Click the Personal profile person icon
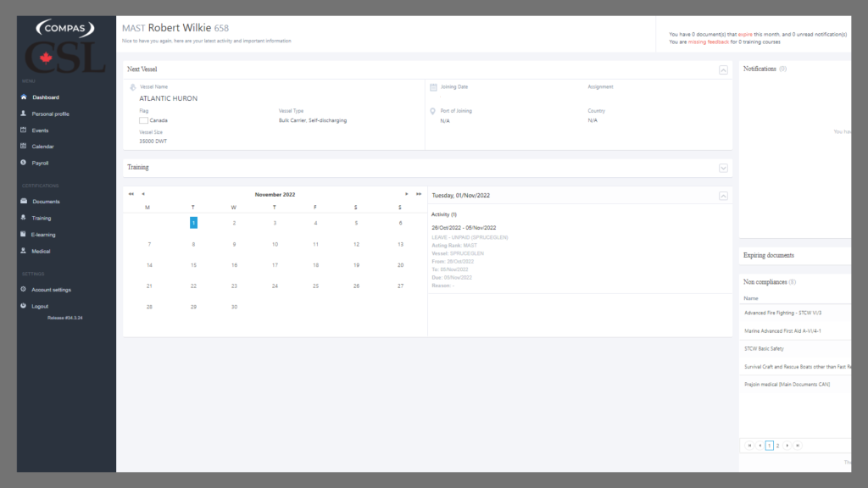Viewport: 868px width, 488px height. point(23,114)
